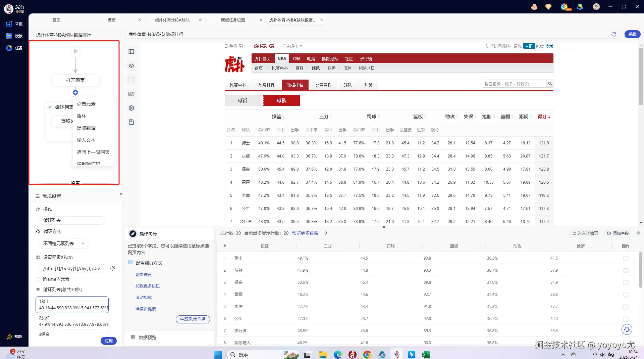The height and width of the screenshot is (359, 644).
Task: Tick the checkbox for the 老鹰 row
Action: point(626,307)
